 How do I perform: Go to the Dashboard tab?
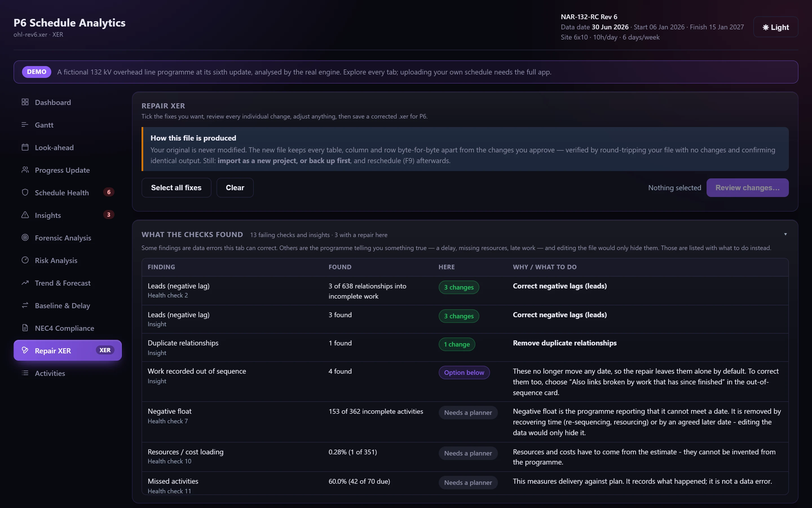pos(67,102)
